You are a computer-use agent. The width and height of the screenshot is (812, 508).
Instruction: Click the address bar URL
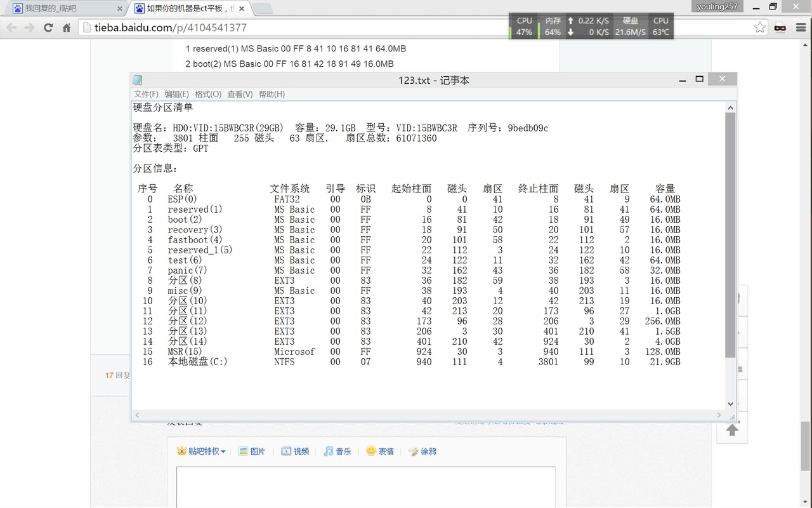click(171, 27)
